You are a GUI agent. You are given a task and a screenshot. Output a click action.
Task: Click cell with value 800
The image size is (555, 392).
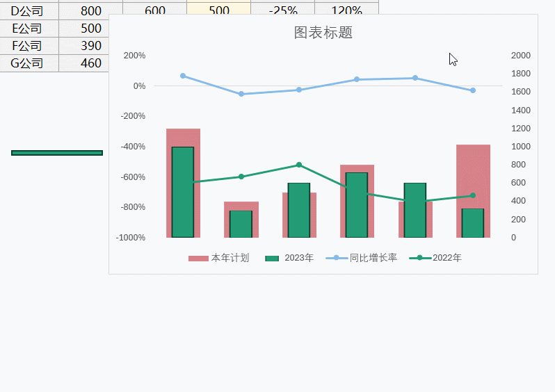coord(90,11)
